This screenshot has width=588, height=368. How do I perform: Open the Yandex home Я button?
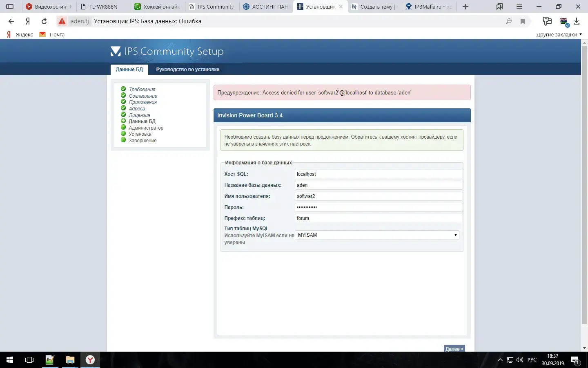28,21
